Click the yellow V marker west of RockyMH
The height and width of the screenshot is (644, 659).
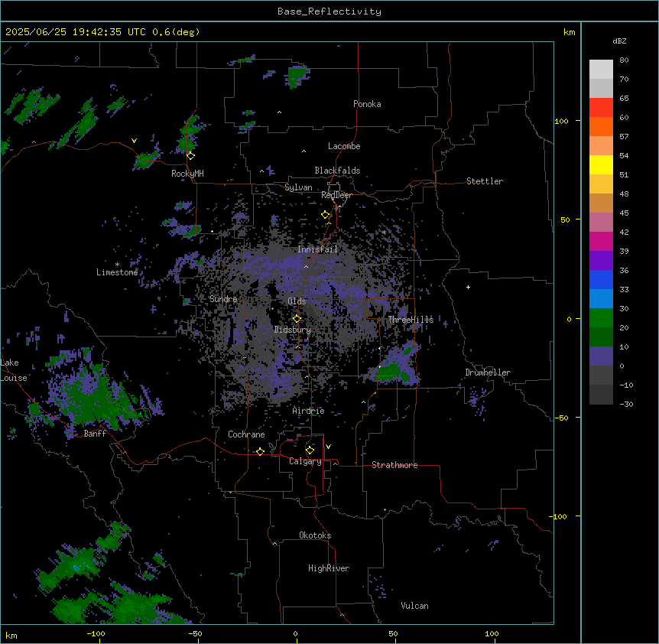[x=134, y=141]
